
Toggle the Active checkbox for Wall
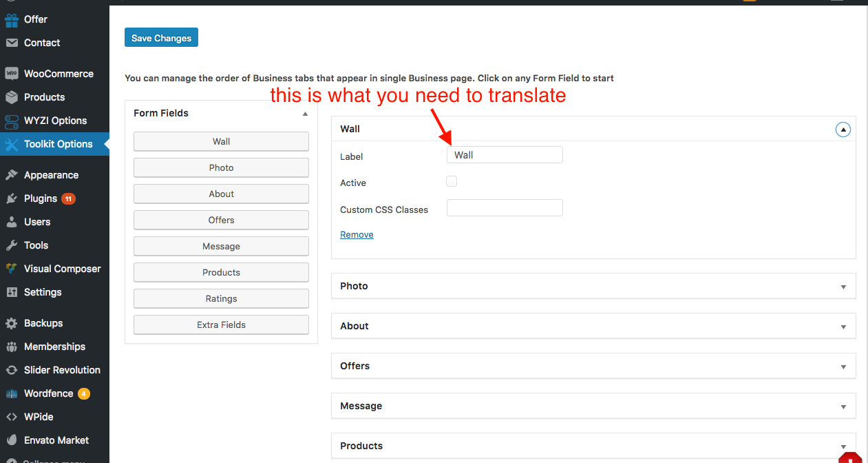[452, 181]
